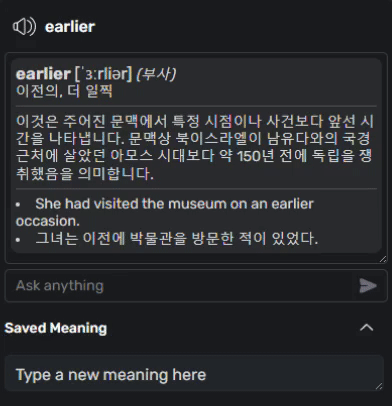Click the explanation paragraph starting 이것은 주어진

[194, 147]
